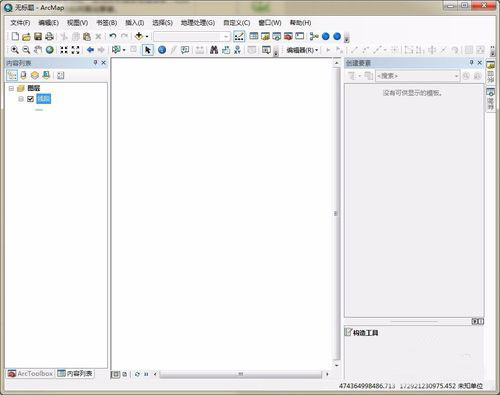Image resolution: width=500 pixels, height=395 pixels.
Task: Expand Standard toolbar overflow options arrow
Action: coord(346,38)
